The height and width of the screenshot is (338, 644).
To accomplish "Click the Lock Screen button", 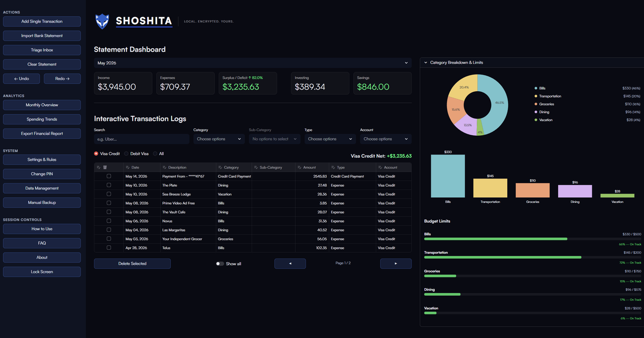I will 42,272.
